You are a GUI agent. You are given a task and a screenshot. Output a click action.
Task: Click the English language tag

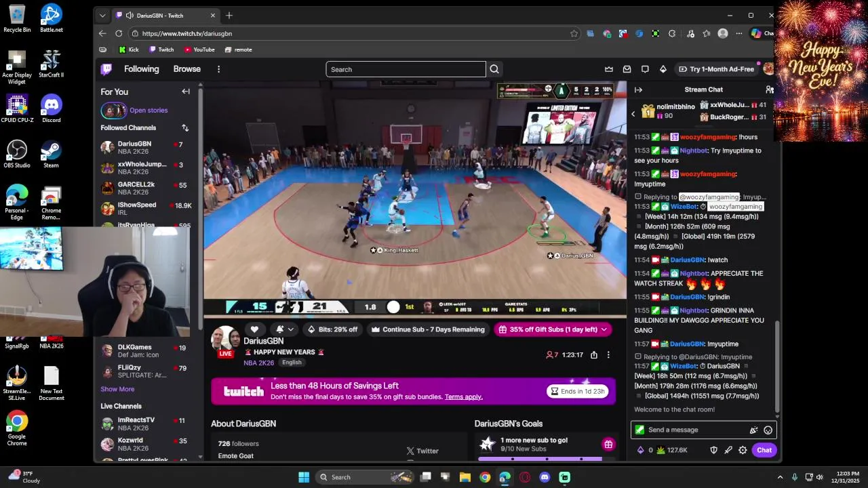tap(292, 363)
